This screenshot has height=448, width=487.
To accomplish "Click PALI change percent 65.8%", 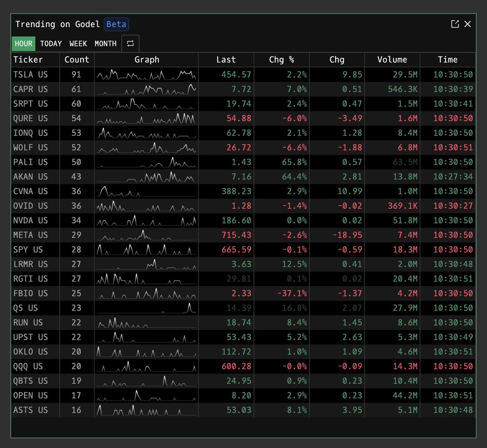I will pyautogui.click(x=294, y=162).
